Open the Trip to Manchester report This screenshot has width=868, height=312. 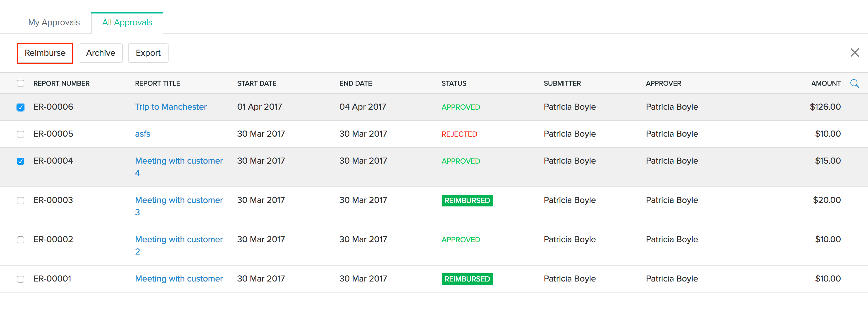[171, 107]
